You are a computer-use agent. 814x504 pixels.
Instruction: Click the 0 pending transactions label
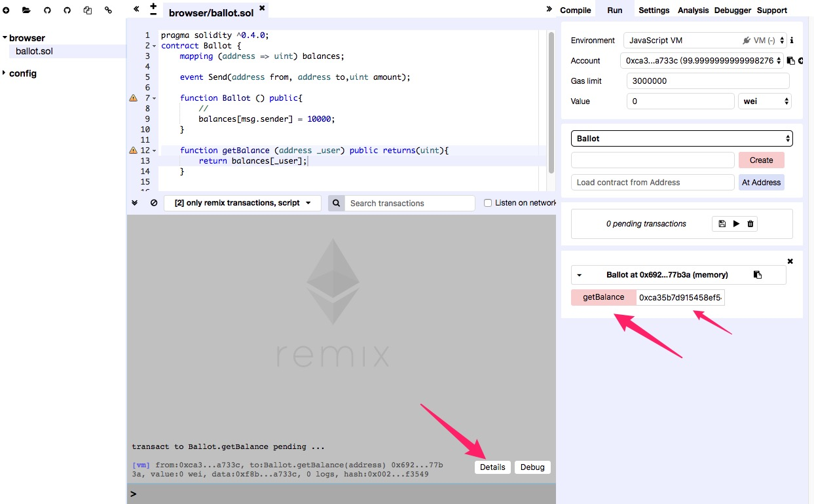[x=646, y=224]
